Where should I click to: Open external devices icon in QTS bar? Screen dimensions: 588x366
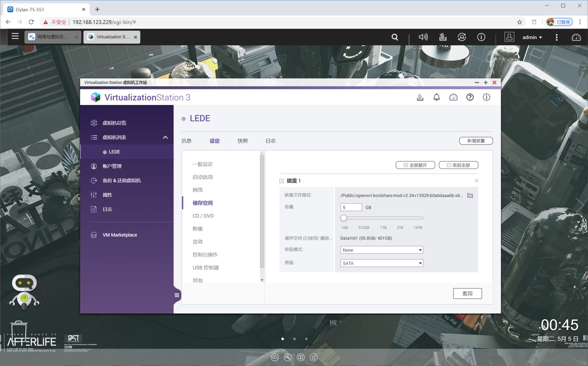pyautogui.click(x=462, y=37)
